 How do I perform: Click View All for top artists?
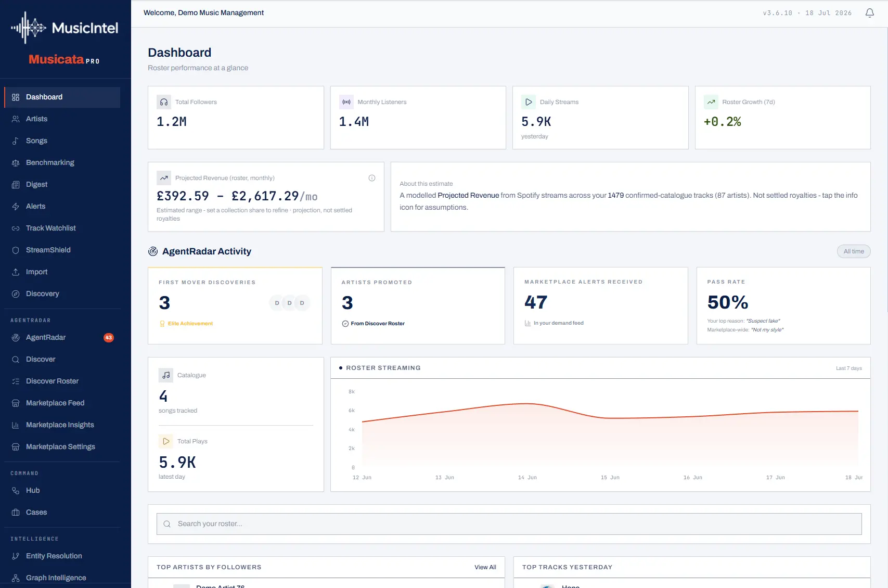click(485, 567)
